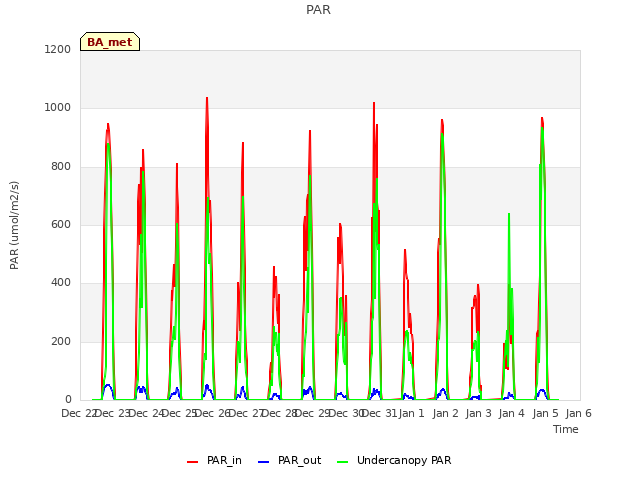Click the Jan 5 x-axis tick label
This screenshot has height=480, width=640.
pyautogui.click(x=545, y=413)
